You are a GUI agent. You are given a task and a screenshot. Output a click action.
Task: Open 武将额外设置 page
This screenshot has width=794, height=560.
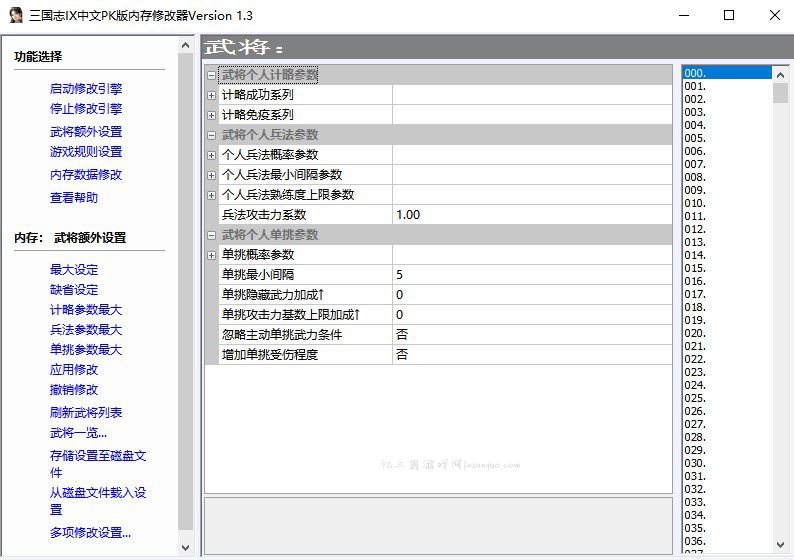point(86,132)
